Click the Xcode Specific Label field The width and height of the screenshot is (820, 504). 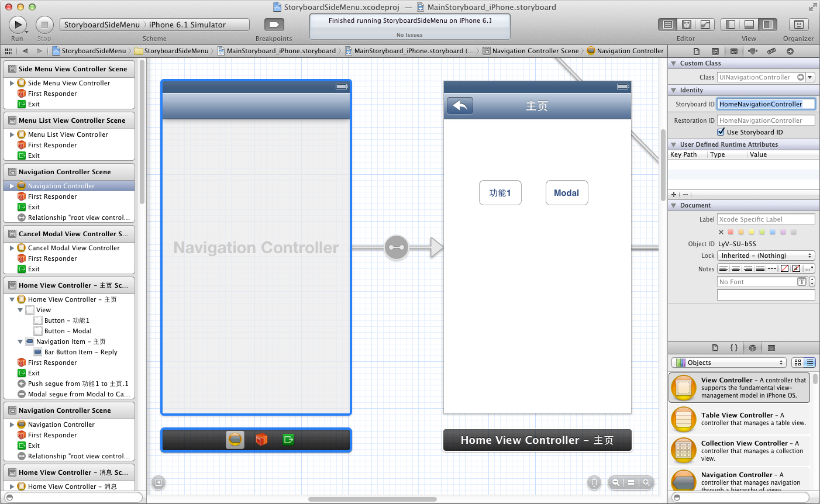pos(766,219)
